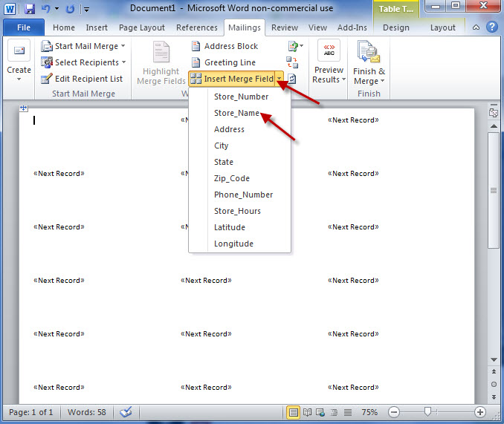The width and height of the screenshot is (504, 424).
Task: Click the Next Page double-arrow icon
Action: (x=494, y=397)
